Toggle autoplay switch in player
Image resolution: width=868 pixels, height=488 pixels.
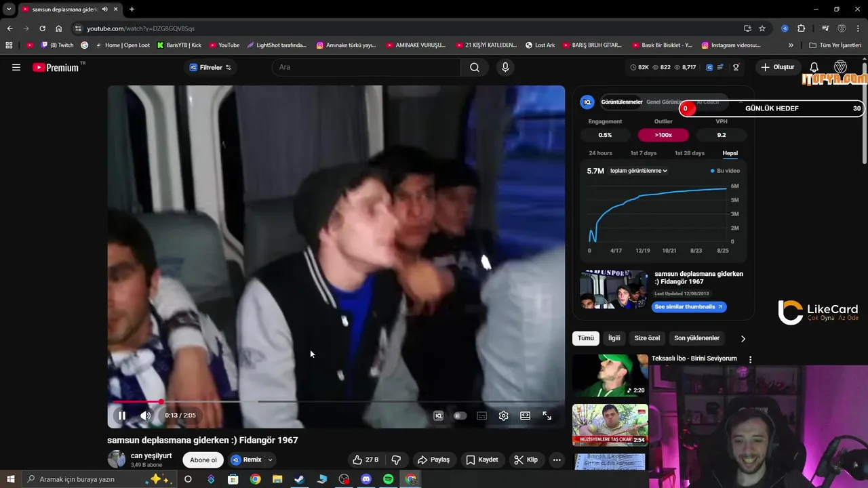click(460, 415)
